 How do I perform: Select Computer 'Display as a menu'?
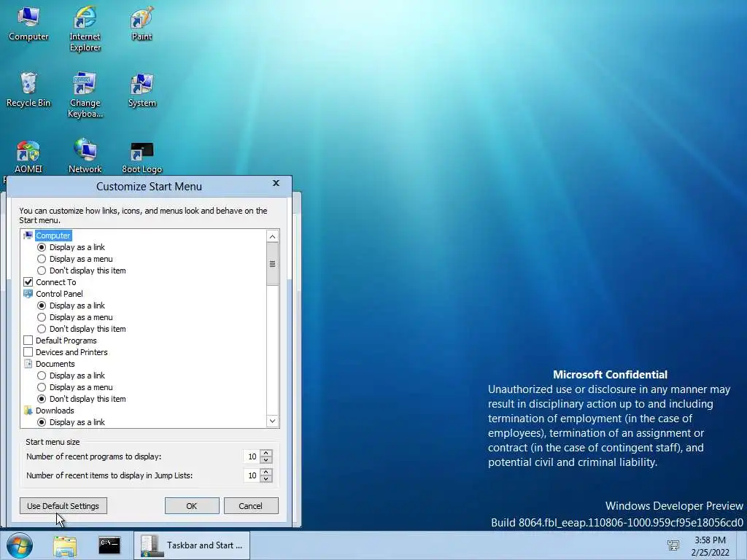pyautogui.click(x=42, y=259)
